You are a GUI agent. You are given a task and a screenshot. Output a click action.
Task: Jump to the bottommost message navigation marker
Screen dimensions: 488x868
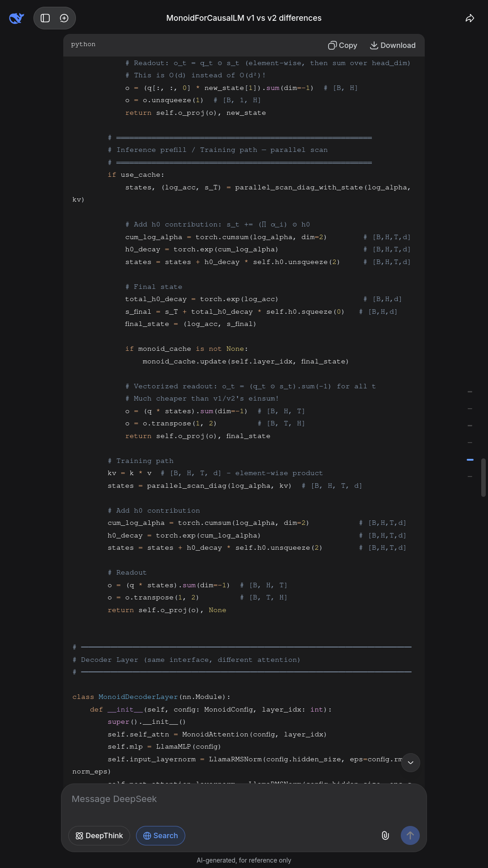point(470,476)
